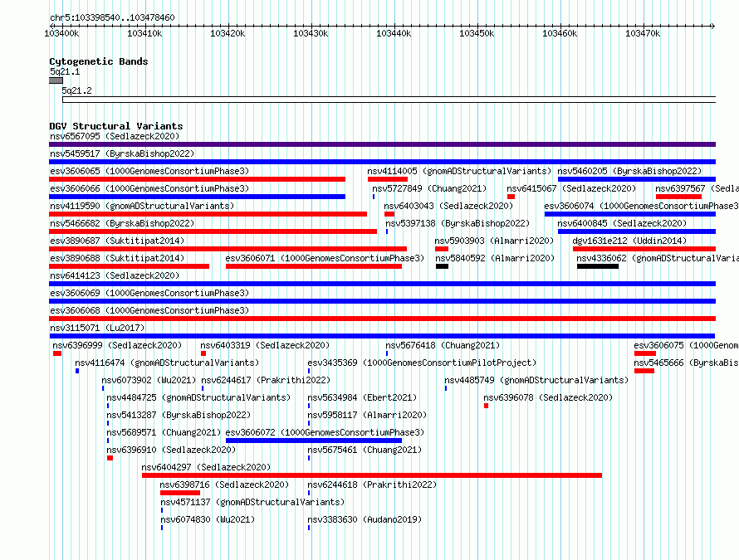This screenshot has height=560, width=739.
Task: Click the red esv3606075 variant bar
Action: click(644, 353)
